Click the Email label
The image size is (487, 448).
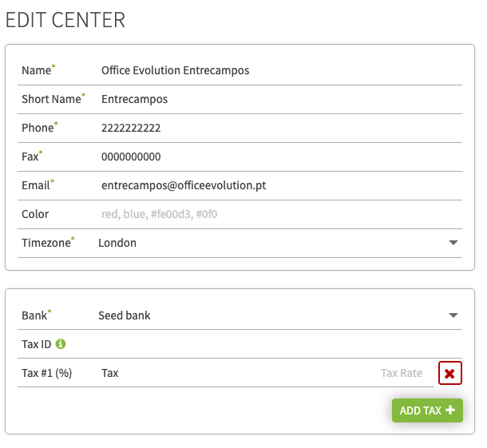pyautogui.click(x=38, y=185)
